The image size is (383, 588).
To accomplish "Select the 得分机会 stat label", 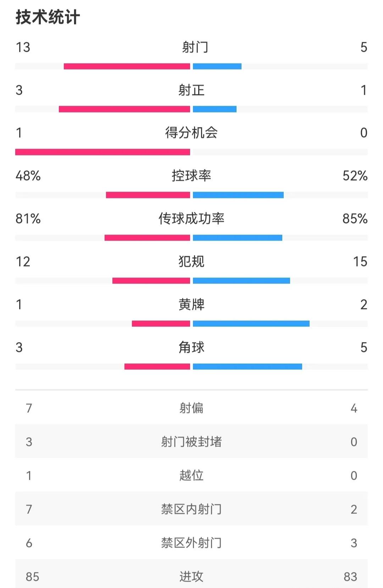I will coord(191,133).
